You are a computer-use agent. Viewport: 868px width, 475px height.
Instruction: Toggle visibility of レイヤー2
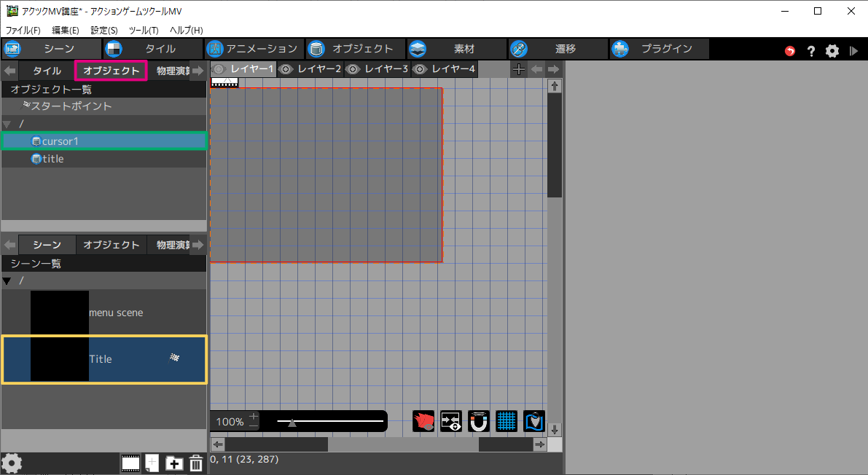point(286,69)
